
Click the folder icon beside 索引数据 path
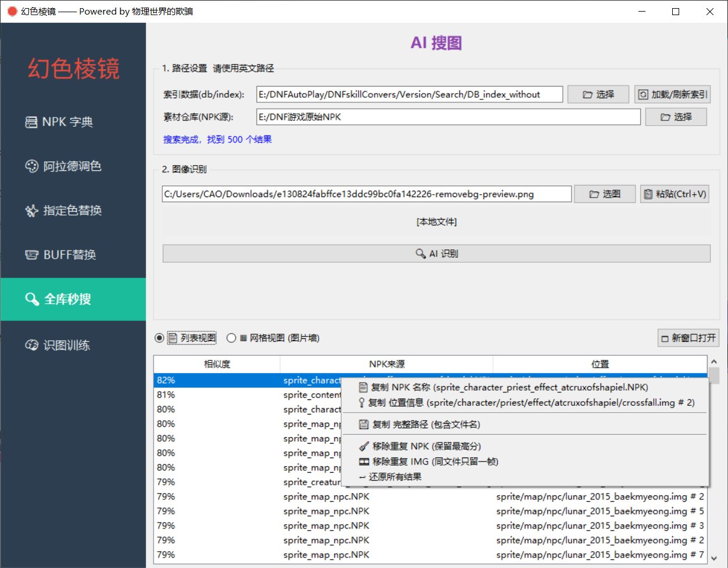(x=589, y=94)
